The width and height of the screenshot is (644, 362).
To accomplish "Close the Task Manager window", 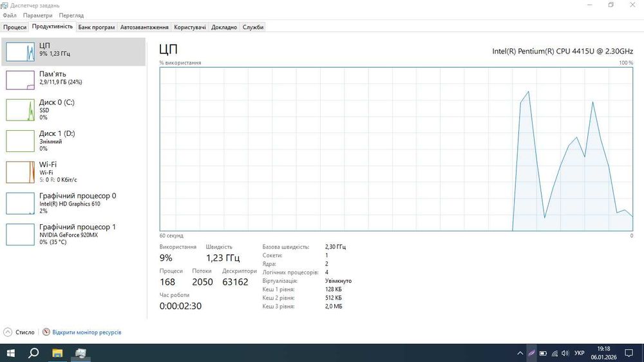I will point(632,5).
